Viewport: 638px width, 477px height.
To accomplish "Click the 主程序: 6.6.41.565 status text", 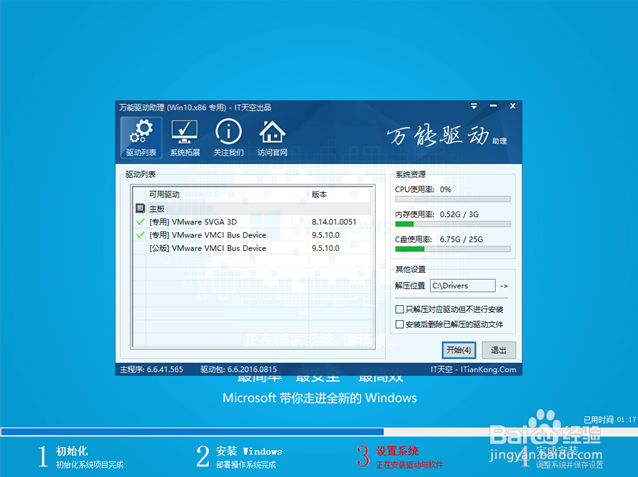I will coord(151,369).
